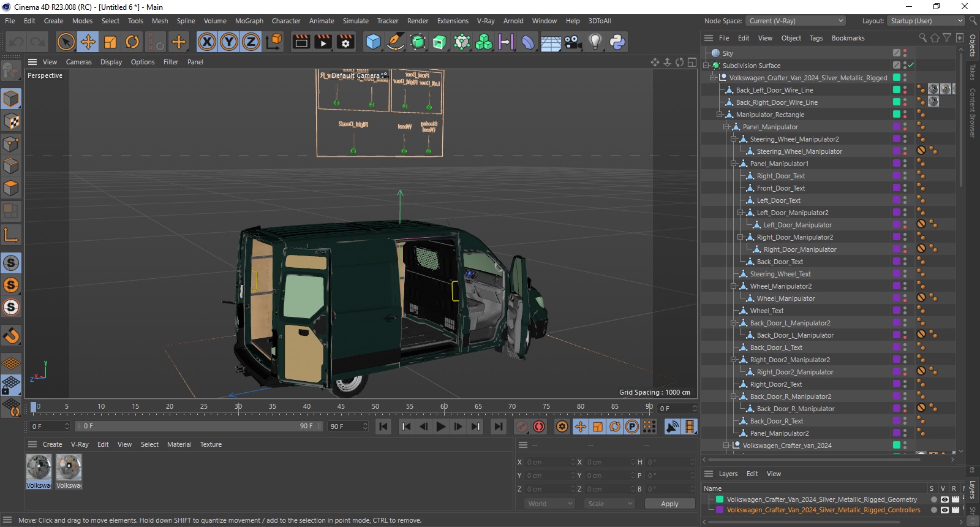This screenshot has width=980, height=527.
Task: Toggle Subdivision Surface enabled checkmark
Action: click(911, 65)
